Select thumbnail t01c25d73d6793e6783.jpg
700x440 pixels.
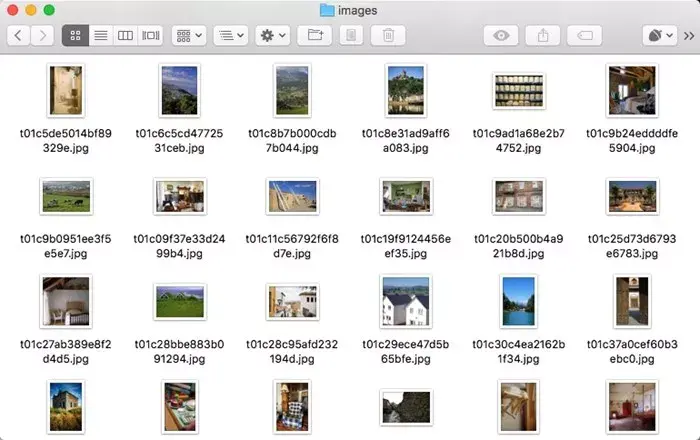632,196
